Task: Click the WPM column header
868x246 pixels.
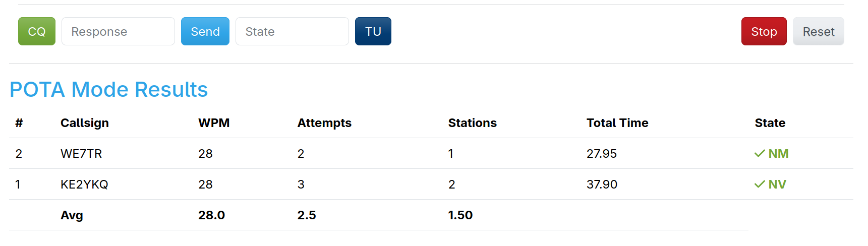Action: click(x=214, y=123)
